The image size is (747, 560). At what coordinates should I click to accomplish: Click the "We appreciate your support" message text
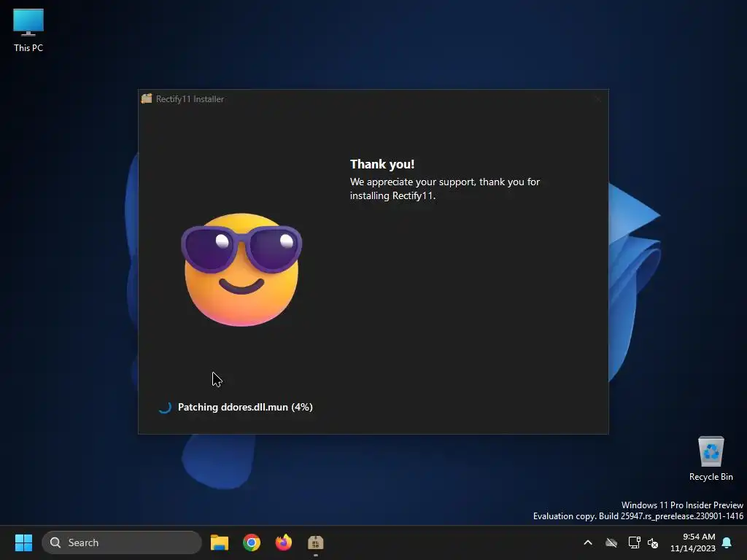point(445,189)
